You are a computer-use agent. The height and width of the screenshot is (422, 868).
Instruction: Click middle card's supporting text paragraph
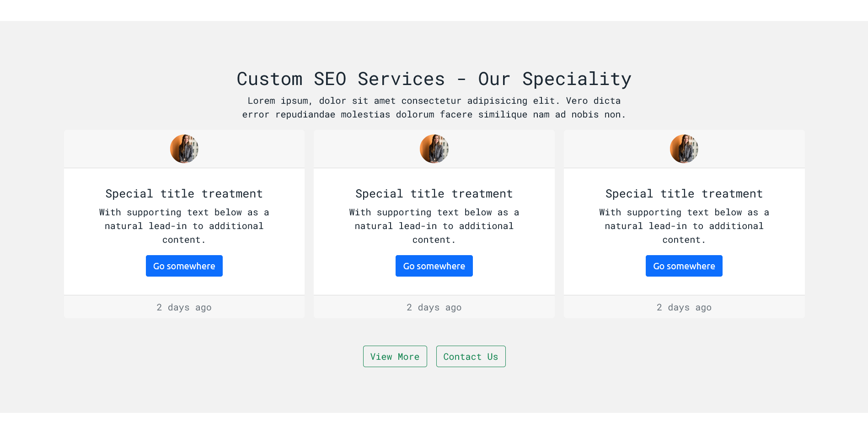[x=434, y=226]
